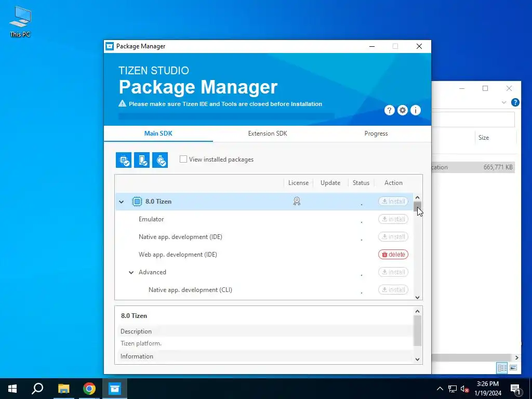Click the 8.0 Tizen platform chip icon
Screen dimensions: 532x399
(x=137, y=202)
